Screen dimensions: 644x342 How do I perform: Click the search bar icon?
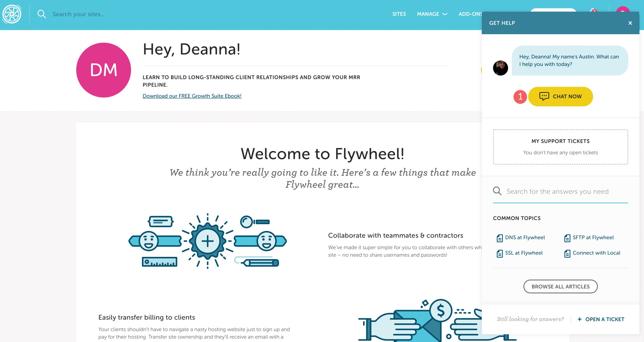click(x=42, y=14)
